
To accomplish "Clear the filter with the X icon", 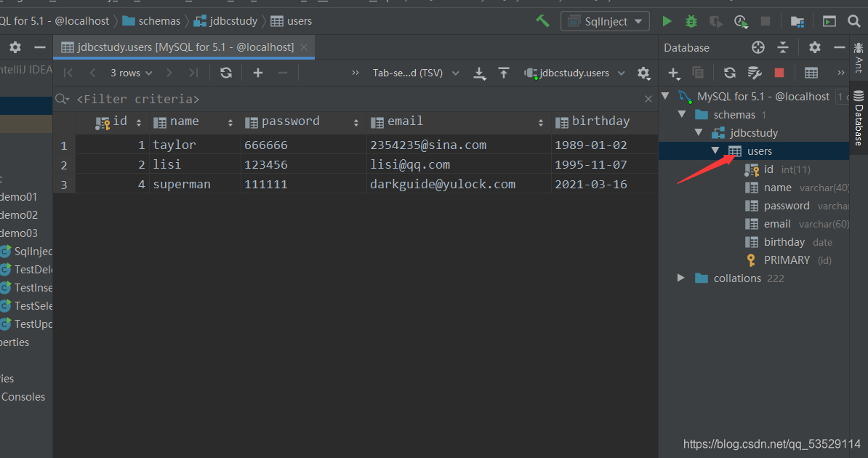I will 648,99.
